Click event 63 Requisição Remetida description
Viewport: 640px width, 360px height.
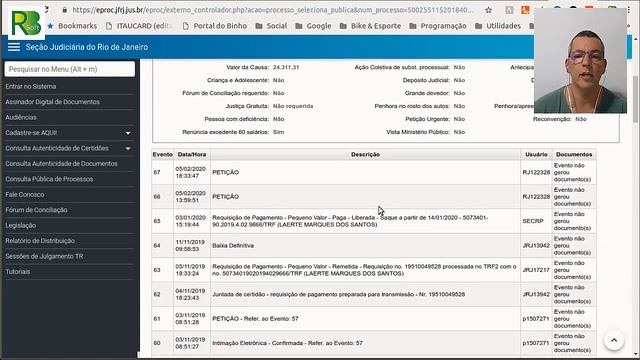(x=364, y=270)
